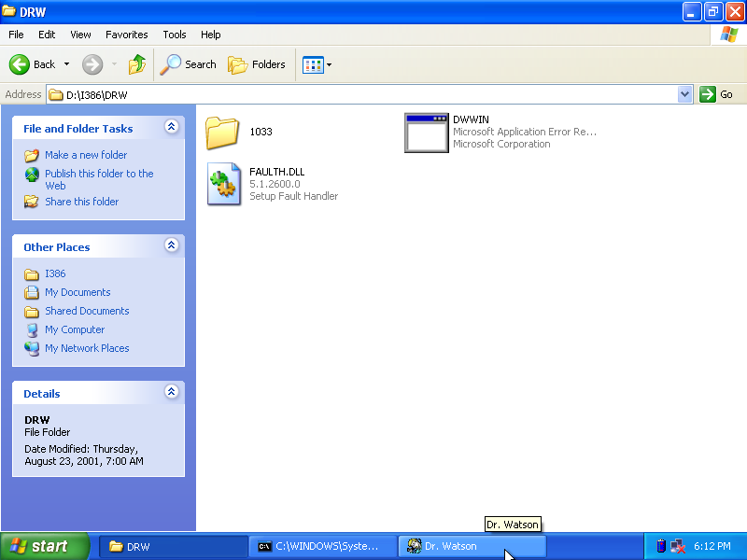The image size is (747, 560).
Task: Open the File menu
Action: (x=16, y=35)
